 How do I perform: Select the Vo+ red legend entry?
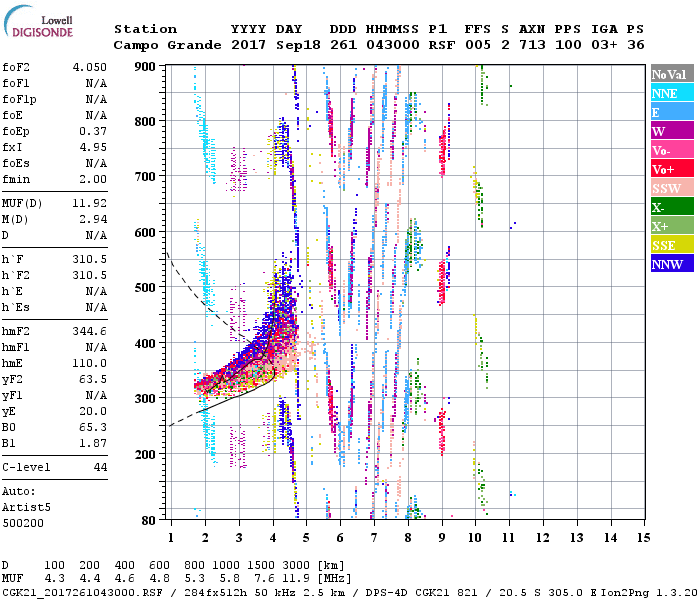[x=671, y=169]
